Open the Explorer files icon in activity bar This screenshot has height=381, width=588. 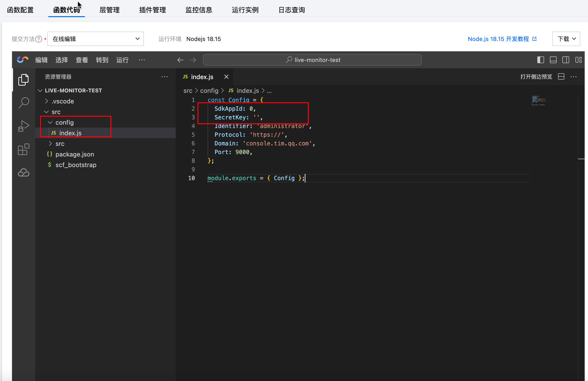pos(23,80)
